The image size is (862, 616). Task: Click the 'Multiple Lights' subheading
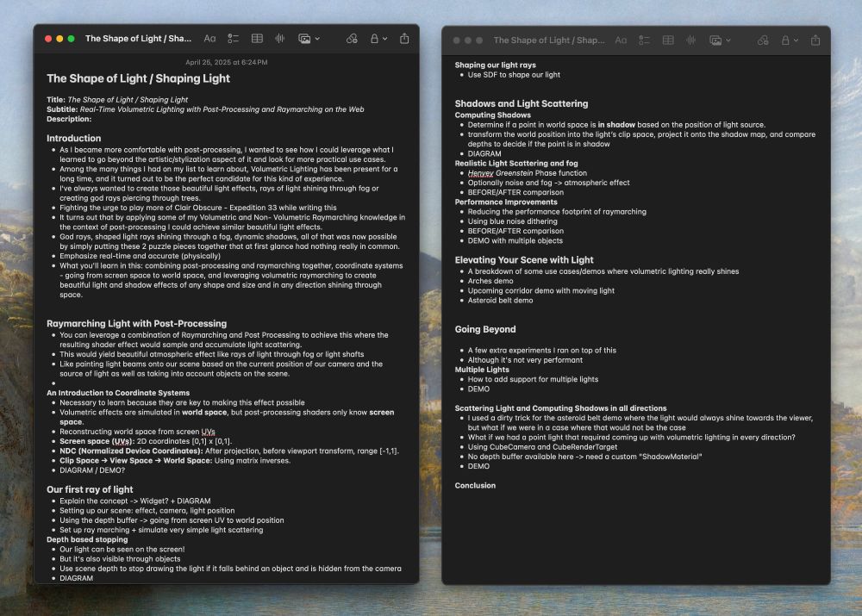482,370
